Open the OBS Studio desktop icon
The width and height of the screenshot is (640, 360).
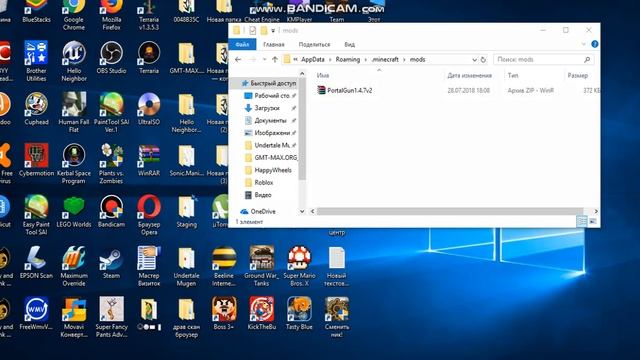click(x=111, y=57)
